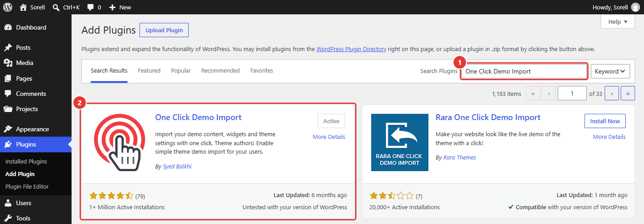The width and height of the screenshot is (644, 224).
Task: Open the comments bubble in admin bar
Action: click(x=94, y=7)
